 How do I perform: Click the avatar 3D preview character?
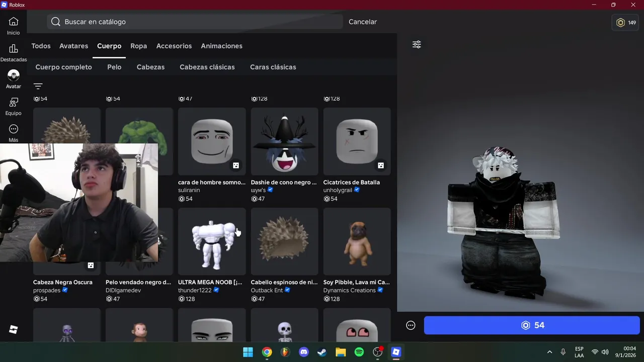(x=504, y=221)
